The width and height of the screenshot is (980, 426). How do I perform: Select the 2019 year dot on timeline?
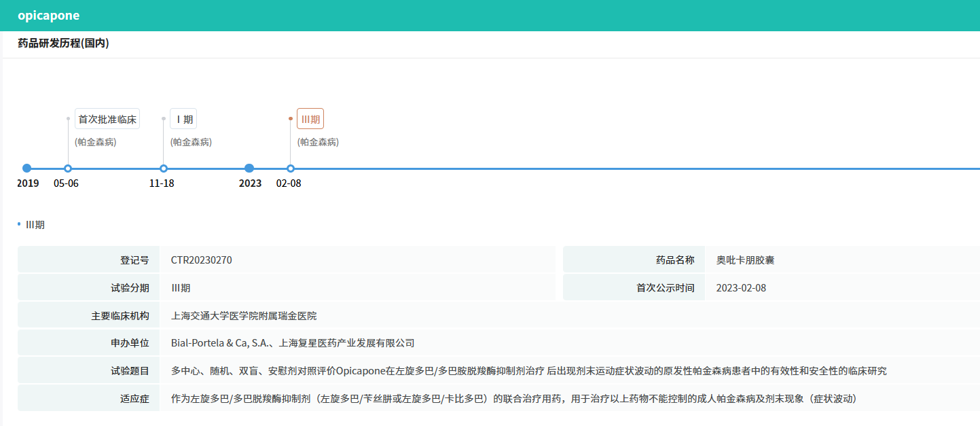[x=27, y=168]
